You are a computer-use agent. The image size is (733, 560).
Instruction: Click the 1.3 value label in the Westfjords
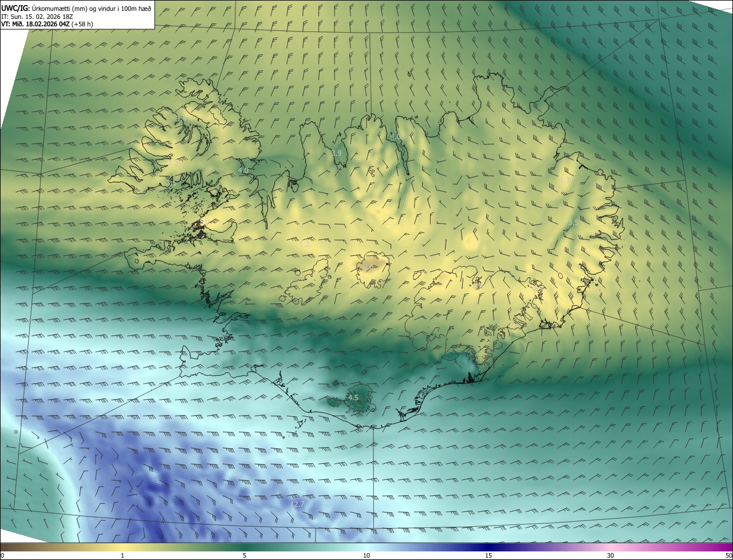click(174, 163)
